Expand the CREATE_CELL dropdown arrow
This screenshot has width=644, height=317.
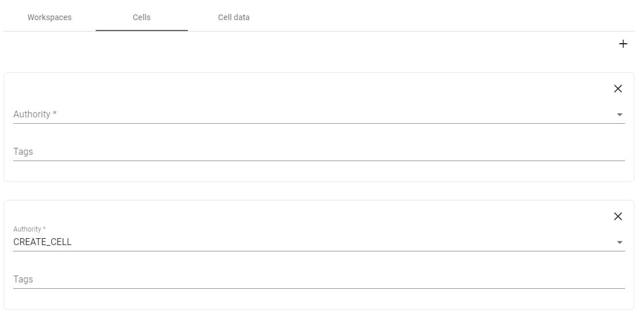click(620, 243)
